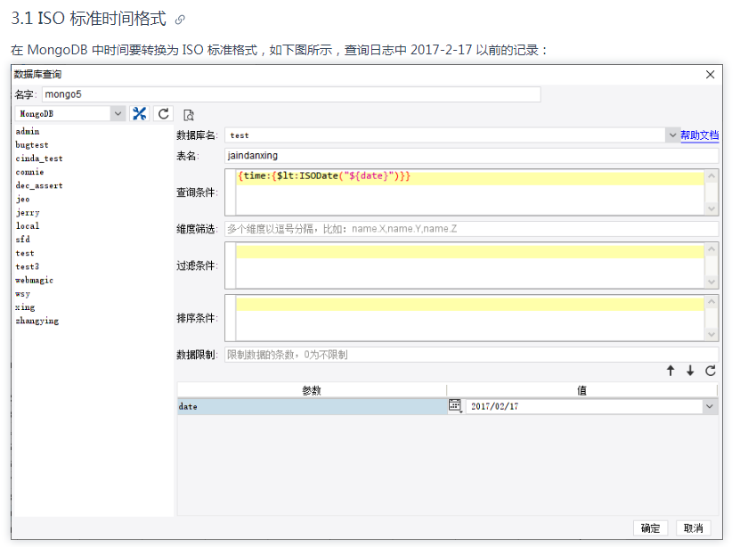Select the webmagic database
The height and width of the screenshot is (547, 756).
(x=34, y=280)
